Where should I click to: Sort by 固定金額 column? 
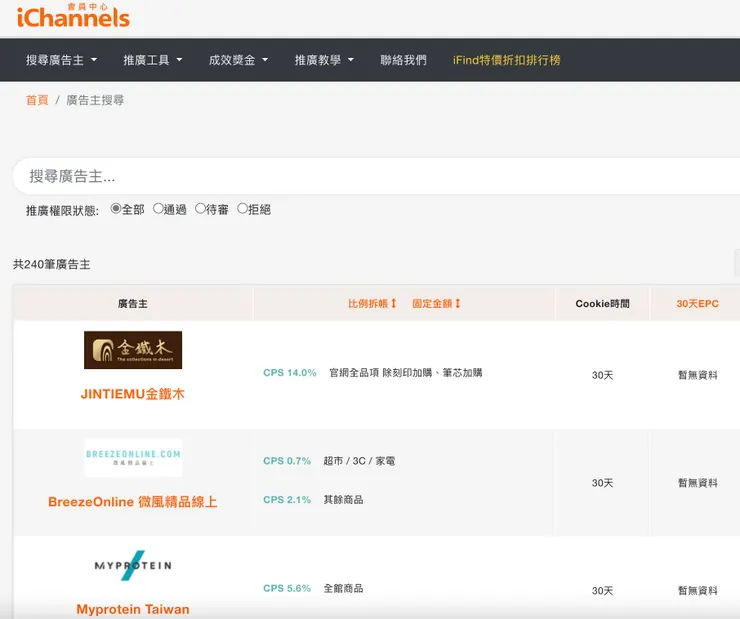pos(436,303)
